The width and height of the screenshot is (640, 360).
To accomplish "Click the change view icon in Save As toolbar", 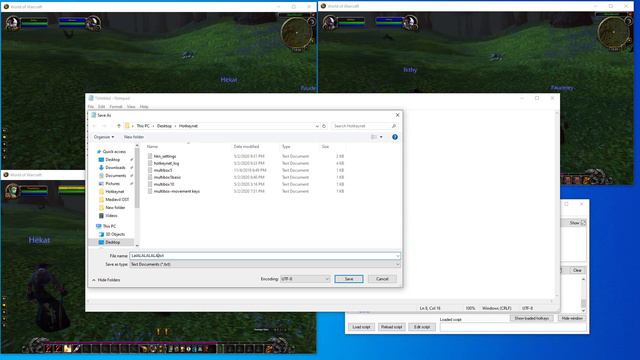I will pos(373,137).
